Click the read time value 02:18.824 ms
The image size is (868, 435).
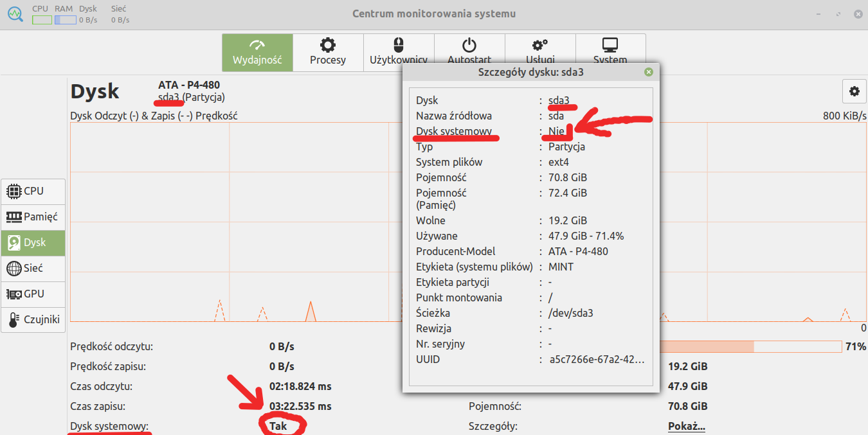click(300, 387)
